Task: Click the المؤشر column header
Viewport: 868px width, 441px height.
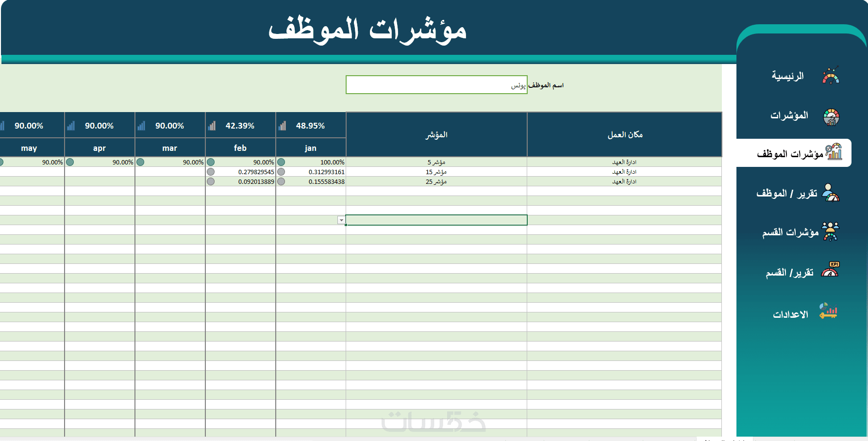Action: click(436, 134)
